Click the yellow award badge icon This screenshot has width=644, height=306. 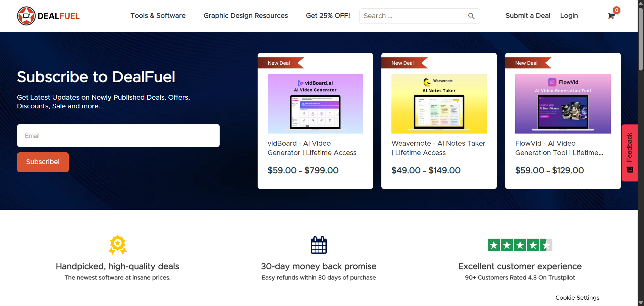tap(117, 245)
